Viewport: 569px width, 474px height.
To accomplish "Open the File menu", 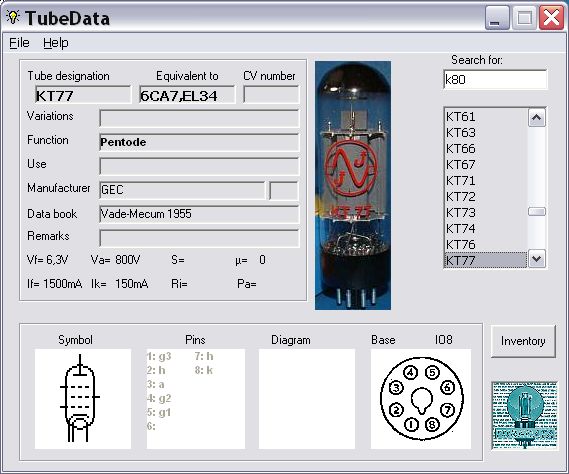I will (x=19, y=43).
